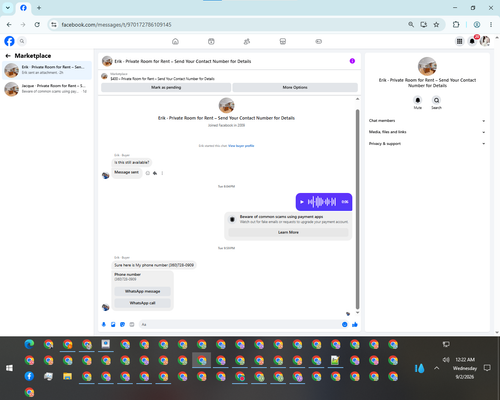This screenshot has height=400, width=500.
Task: Expand the Chat members section
Action: coord(427,121)
